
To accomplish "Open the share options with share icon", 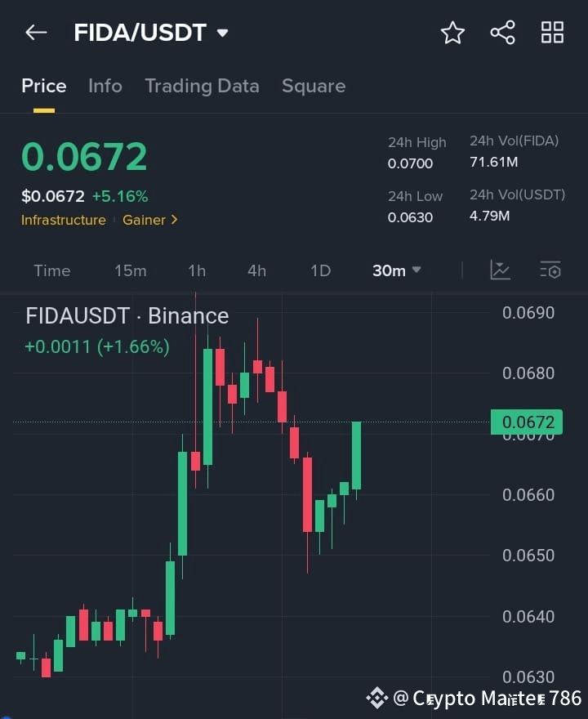I will (502, 33).
